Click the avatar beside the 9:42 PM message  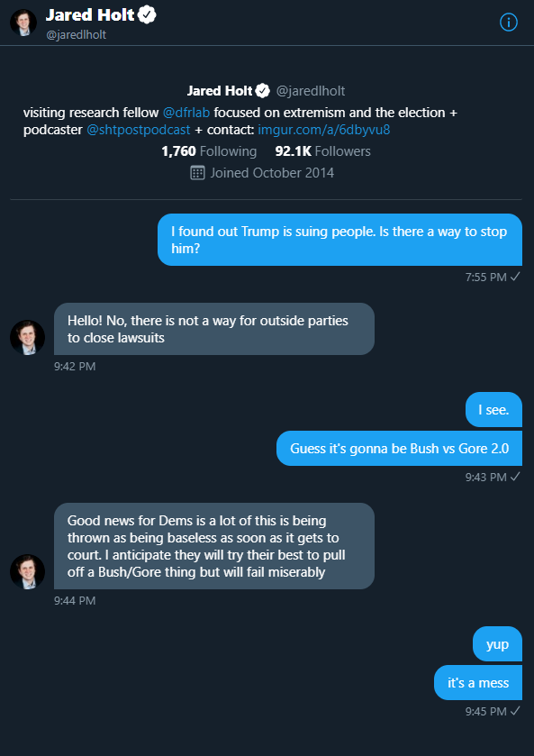point(28,338)
